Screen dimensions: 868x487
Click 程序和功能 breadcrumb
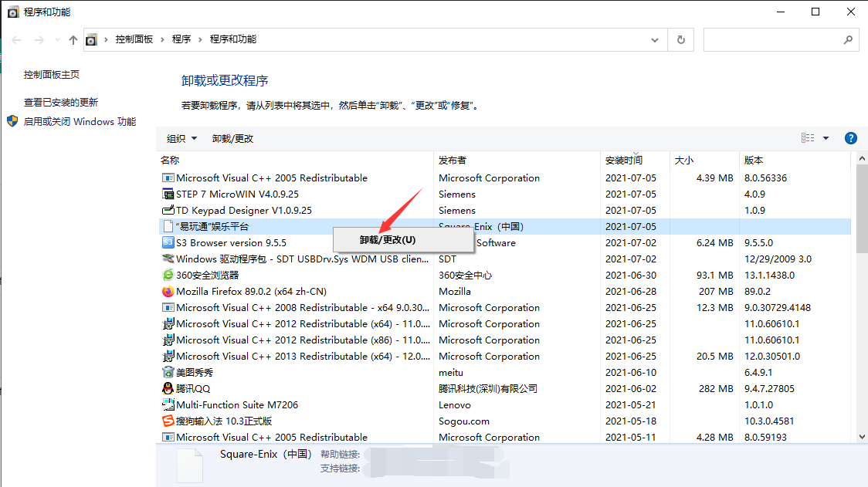[x=233, y=39]
